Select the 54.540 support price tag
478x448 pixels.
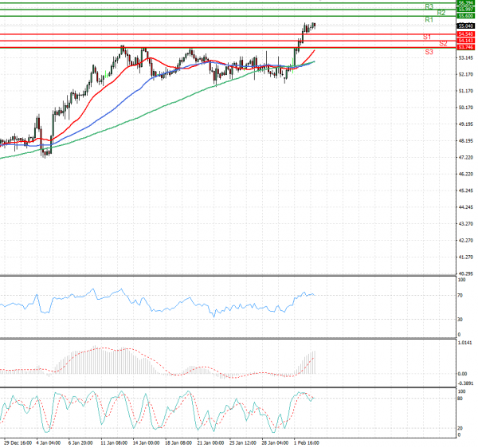(465, 34)
